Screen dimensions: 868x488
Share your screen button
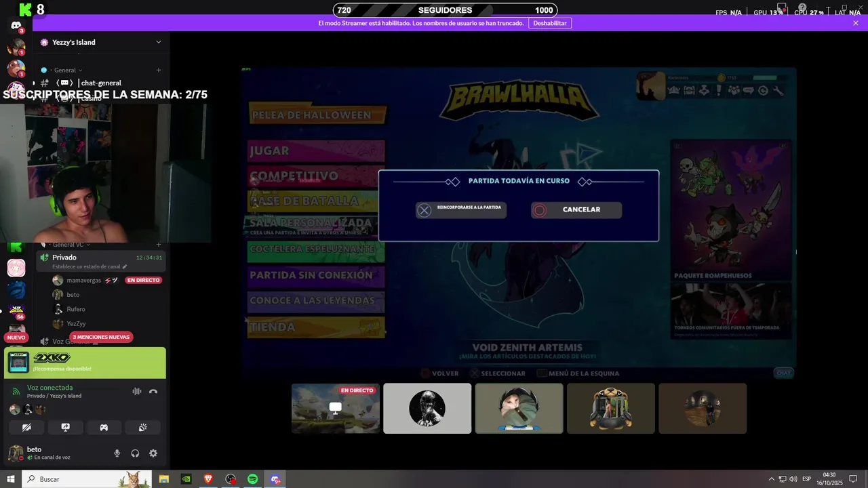tap(65, 428)
